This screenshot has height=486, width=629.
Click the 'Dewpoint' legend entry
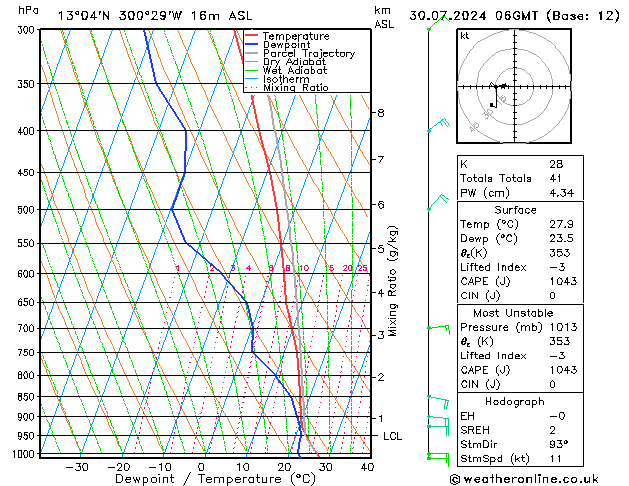pyautogui.click(x=286, y=45)
